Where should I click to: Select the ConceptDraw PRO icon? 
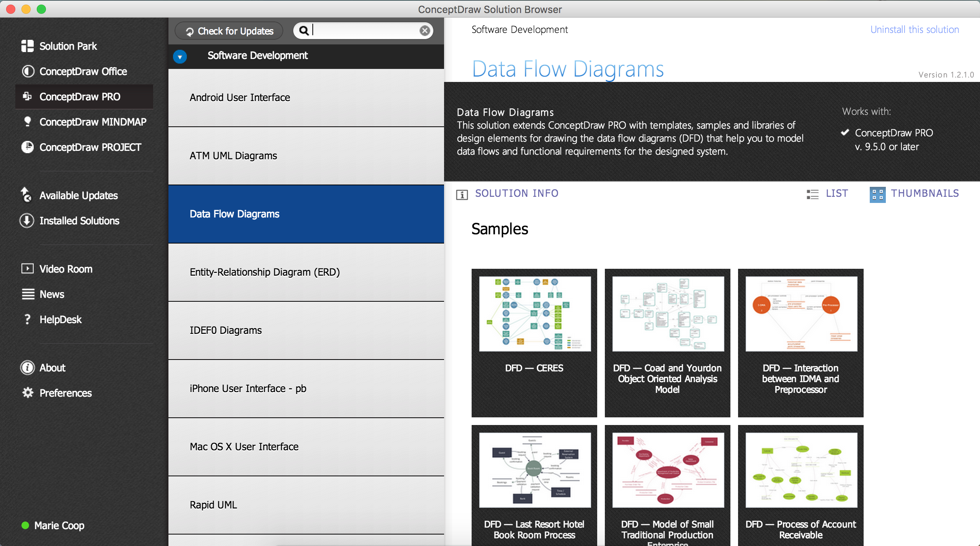[28, 96]
